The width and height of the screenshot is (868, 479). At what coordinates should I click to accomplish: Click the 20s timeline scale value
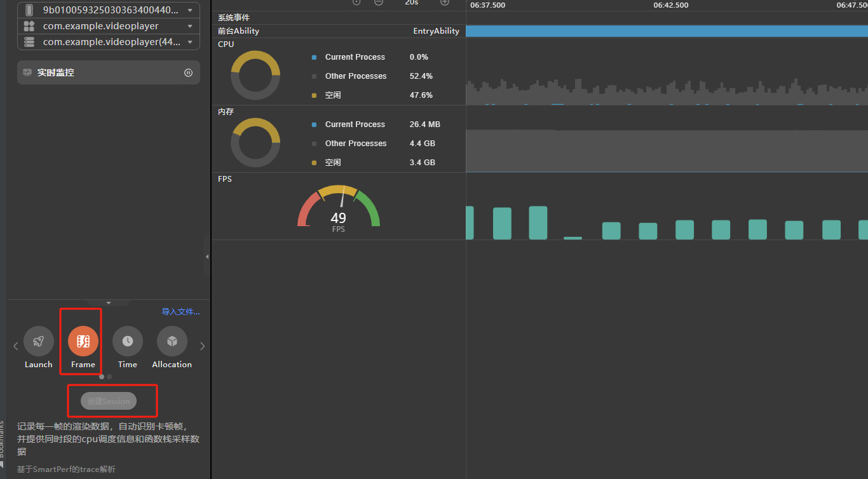tap(412, 3)
